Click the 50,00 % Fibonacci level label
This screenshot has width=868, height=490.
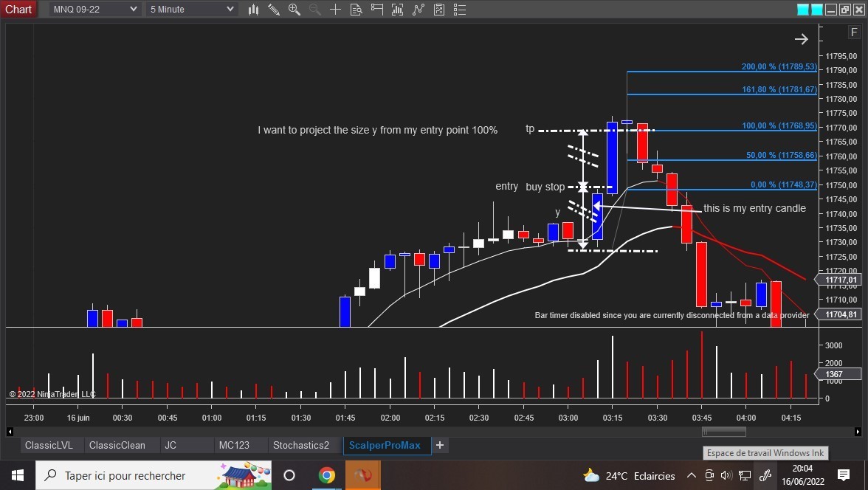(781, 155)
